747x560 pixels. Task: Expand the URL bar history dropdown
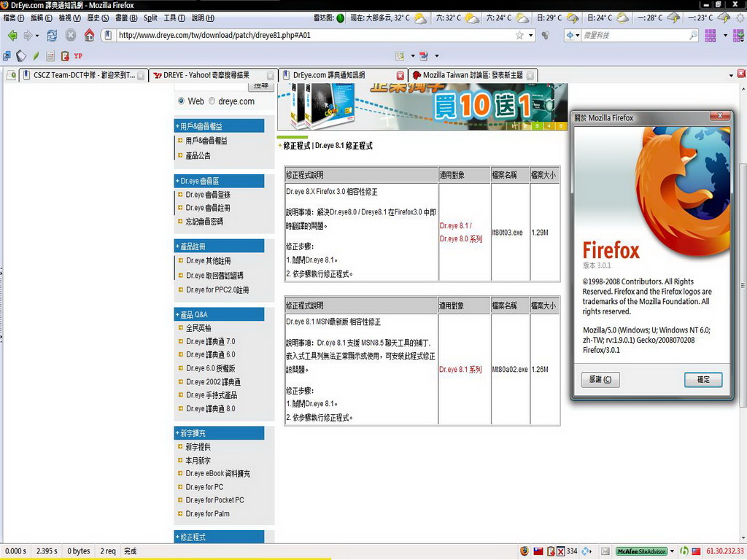point(531,35)
